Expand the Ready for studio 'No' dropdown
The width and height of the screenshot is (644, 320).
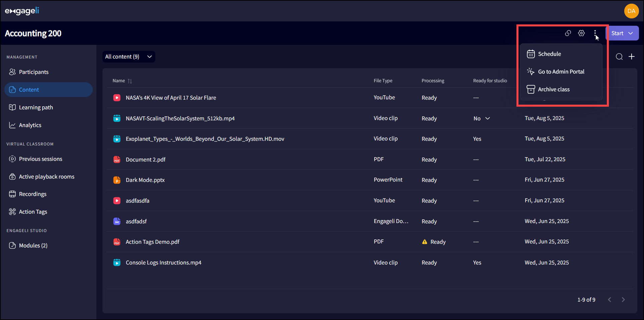pos(487,118)
